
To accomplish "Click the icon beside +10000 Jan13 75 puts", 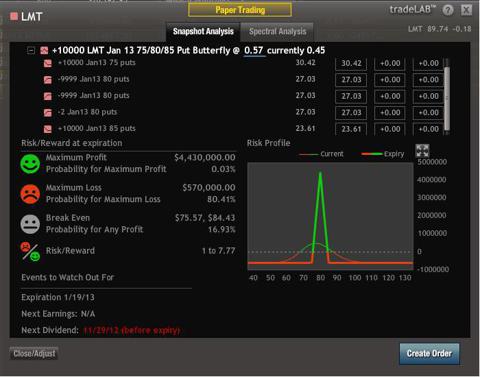I will [48, 63].
